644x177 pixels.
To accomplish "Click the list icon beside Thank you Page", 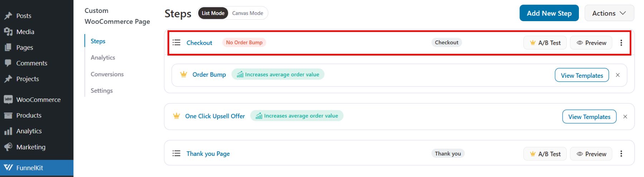I will click(x=176, y=153).
